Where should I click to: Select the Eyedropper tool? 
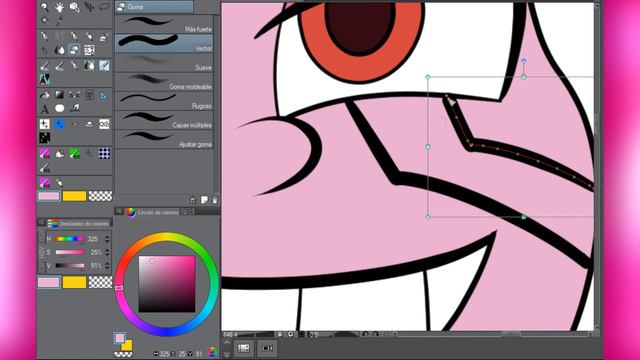coord(60,20)
